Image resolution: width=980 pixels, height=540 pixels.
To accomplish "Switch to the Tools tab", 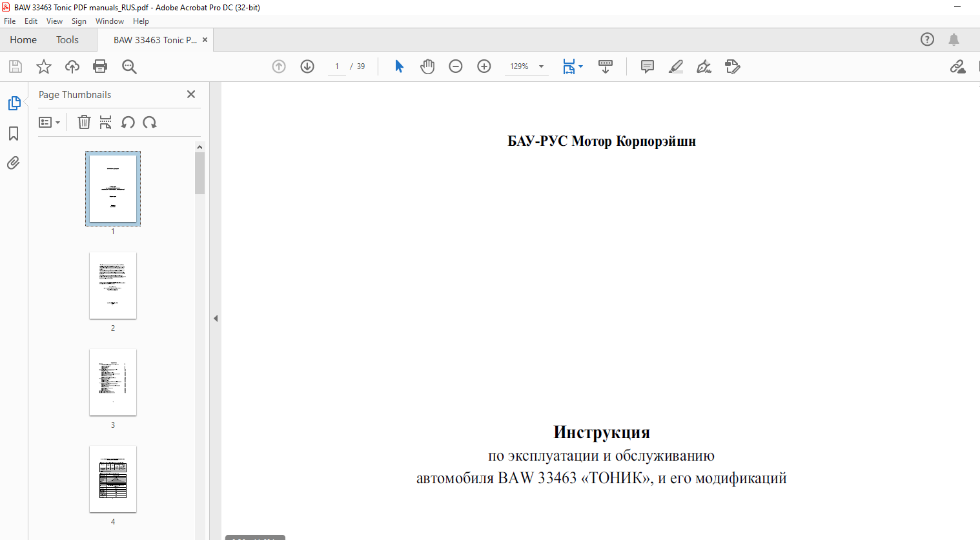I will [67, 40].
